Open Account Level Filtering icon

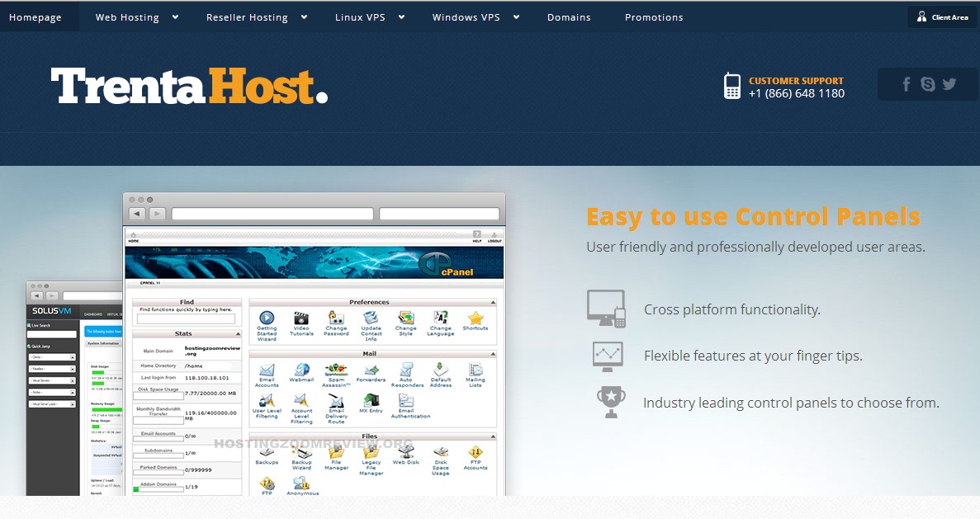[x=301, y=400]
